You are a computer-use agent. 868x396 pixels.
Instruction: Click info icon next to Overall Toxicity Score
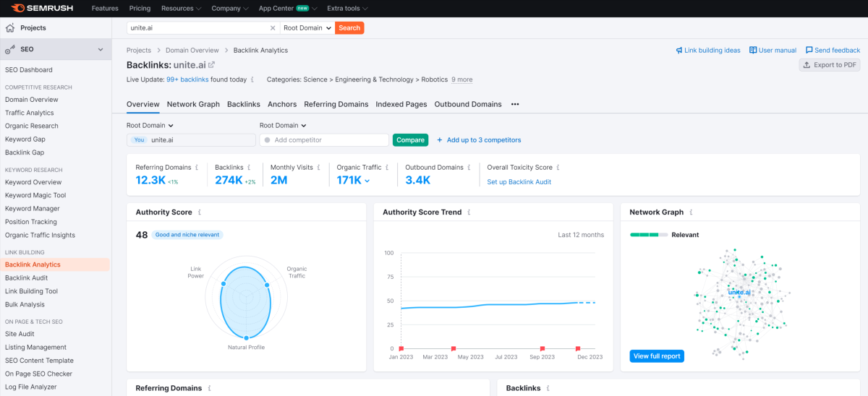pyautogui.click(x=558, y=167)
